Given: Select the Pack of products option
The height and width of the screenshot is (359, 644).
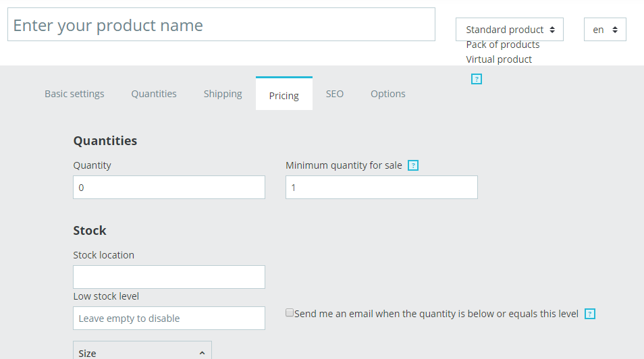Looking at the screenshot, I should (x=503, y=45).
